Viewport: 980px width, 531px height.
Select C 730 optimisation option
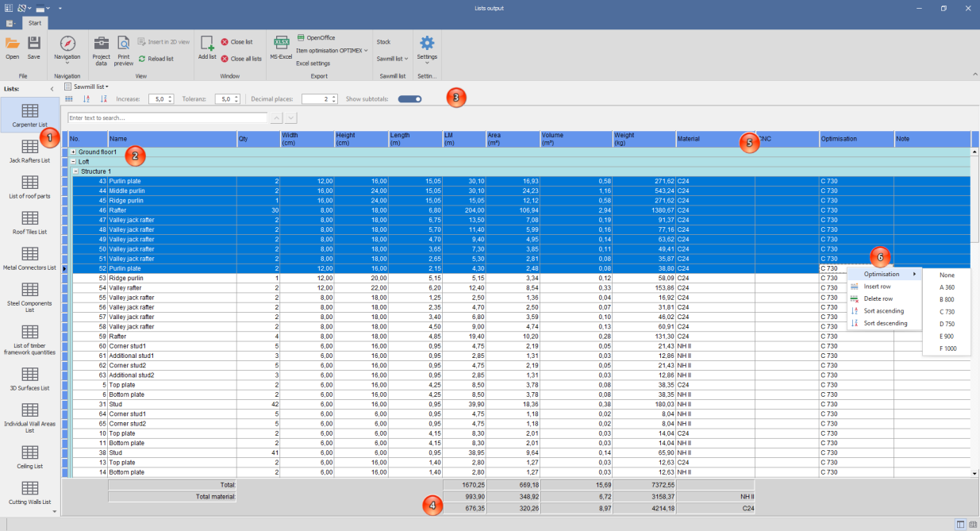point(947,312)
